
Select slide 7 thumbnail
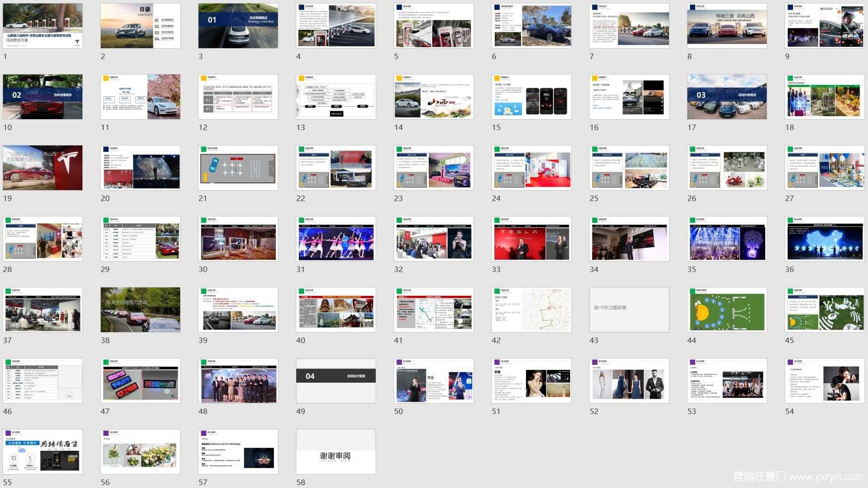tap(629, 26)
